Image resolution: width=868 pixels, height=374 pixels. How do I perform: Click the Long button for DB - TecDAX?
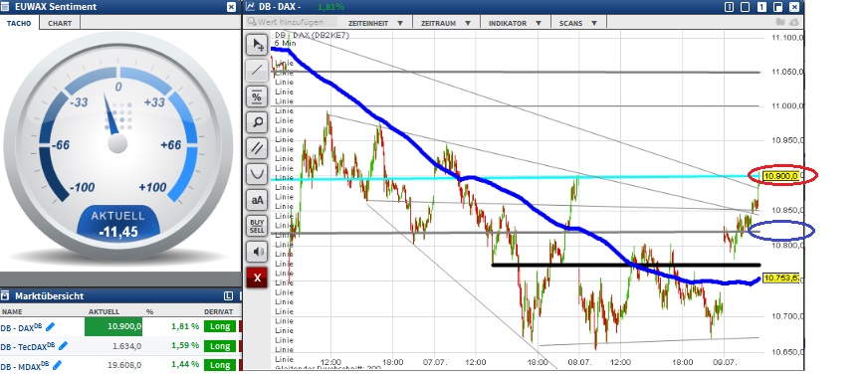click(220, 346)
